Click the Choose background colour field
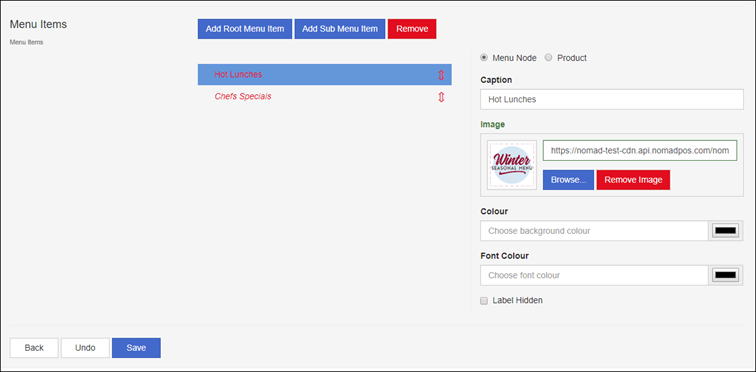Image resolution: width=756 pixels, height=372 pixels. coord(594,231)
